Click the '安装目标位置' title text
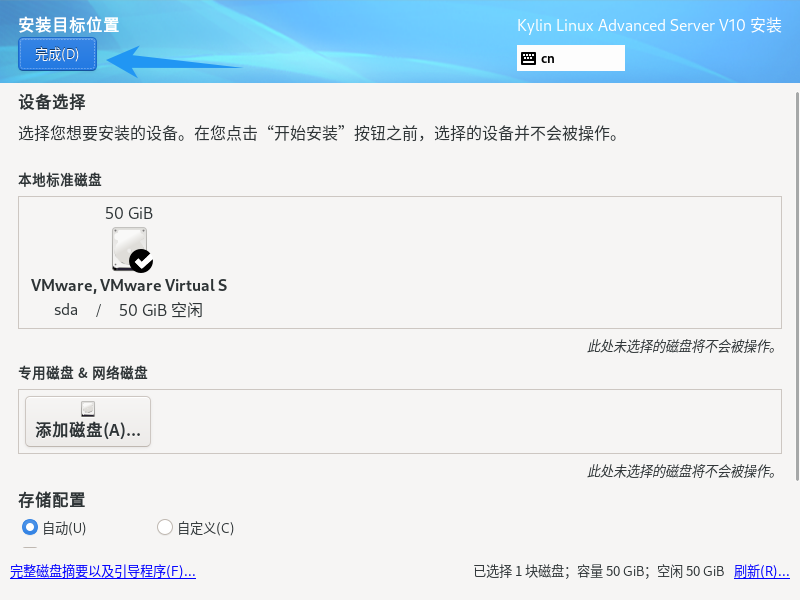This screenshot has width=800, height=600. pyautogui.click(x=68, y=24)
